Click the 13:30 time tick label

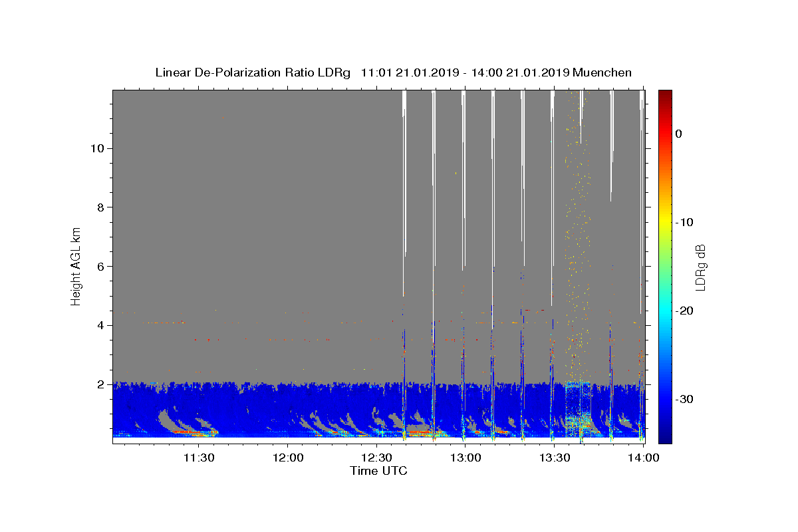(555, 458)
